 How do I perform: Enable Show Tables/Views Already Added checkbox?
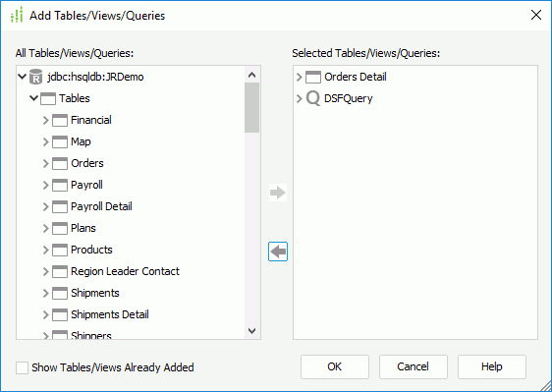22,367
